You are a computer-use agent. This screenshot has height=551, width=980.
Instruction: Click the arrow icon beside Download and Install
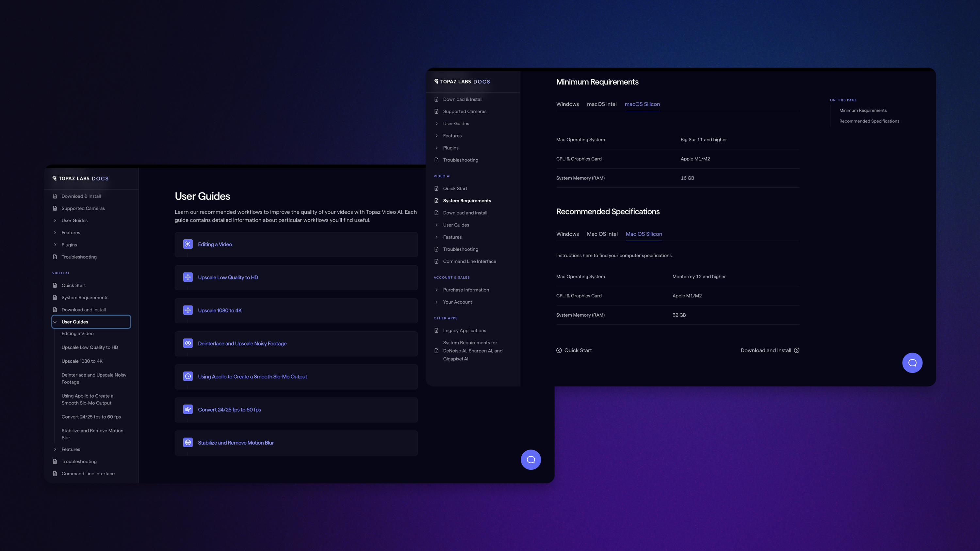coord(797,350)
